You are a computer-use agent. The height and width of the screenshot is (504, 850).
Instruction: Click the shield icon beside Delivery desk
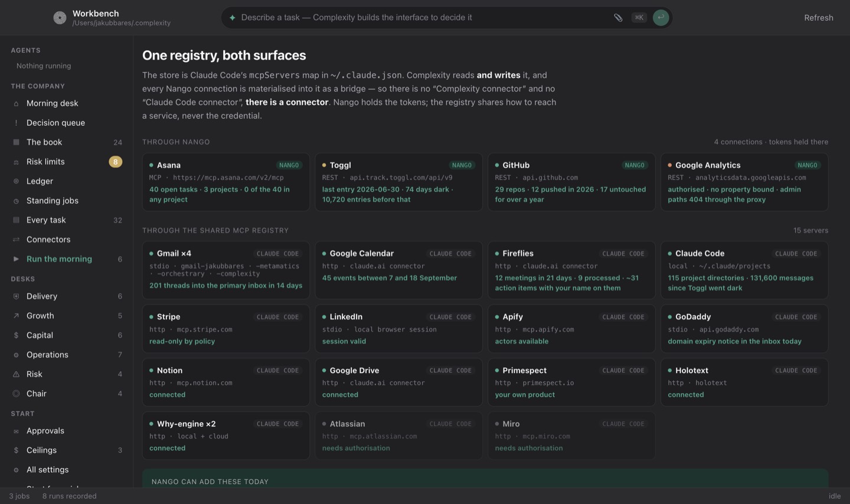pyautogui.click(x=16, y=296)
